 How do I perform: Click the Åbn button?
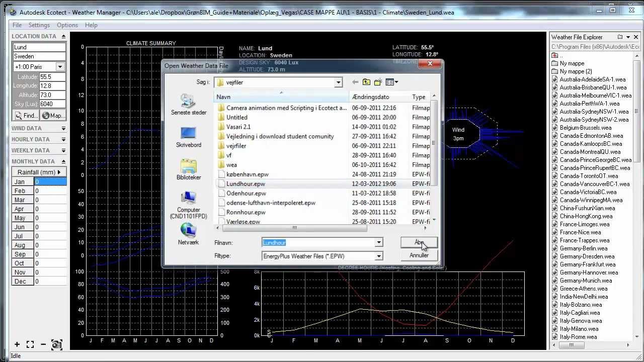pyautogui.click(x=419, y=242)
